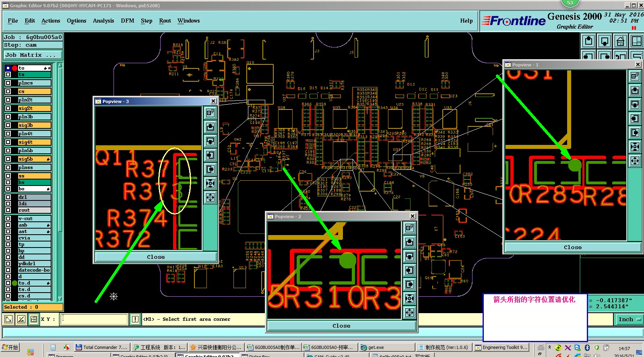Zoom in using Popview 3 icon

click(210, 184)
